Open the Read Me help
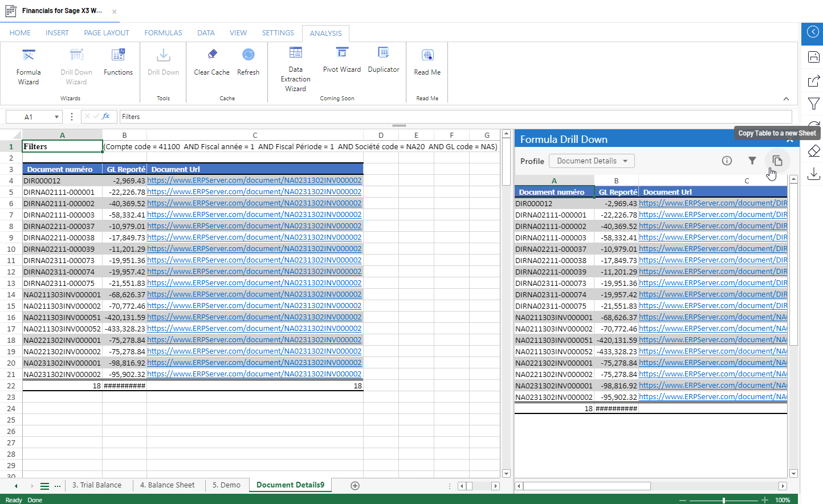Viewport: 823px width, 504px height. click(x=427, y=62)
